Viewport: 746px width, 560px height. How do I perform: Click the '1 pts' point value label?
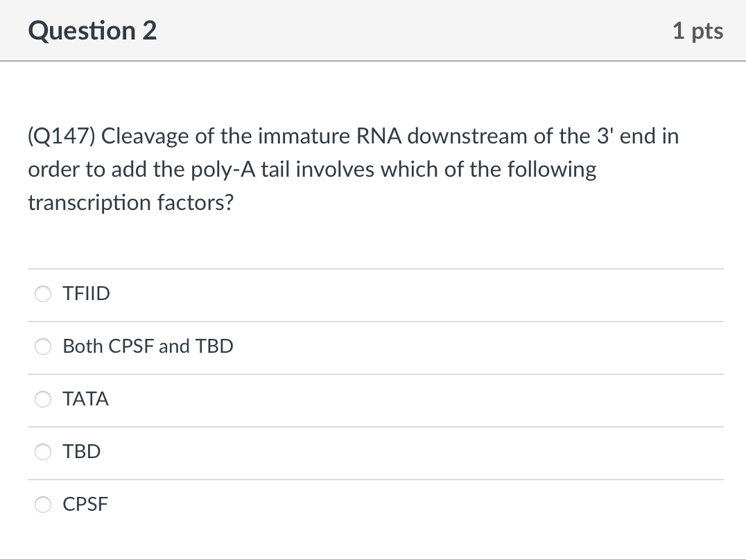(x=699, y=30)
